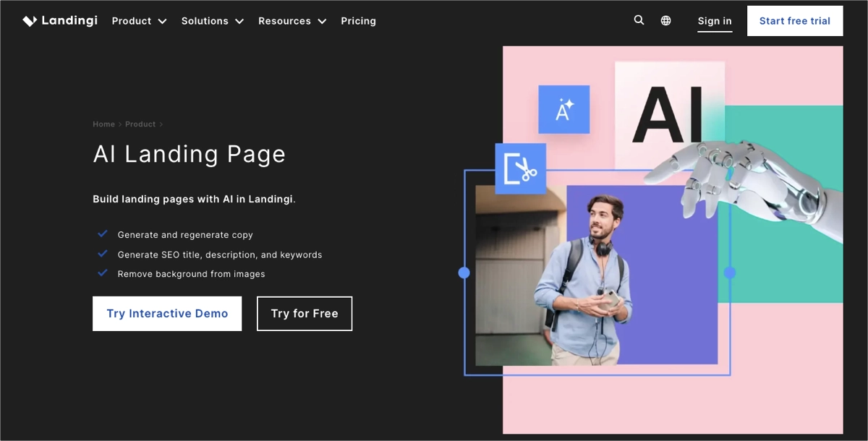Click checkmark beside Generate and regenerate copy
The height and width of the screenshot is (441, 868).
point(103,234)
